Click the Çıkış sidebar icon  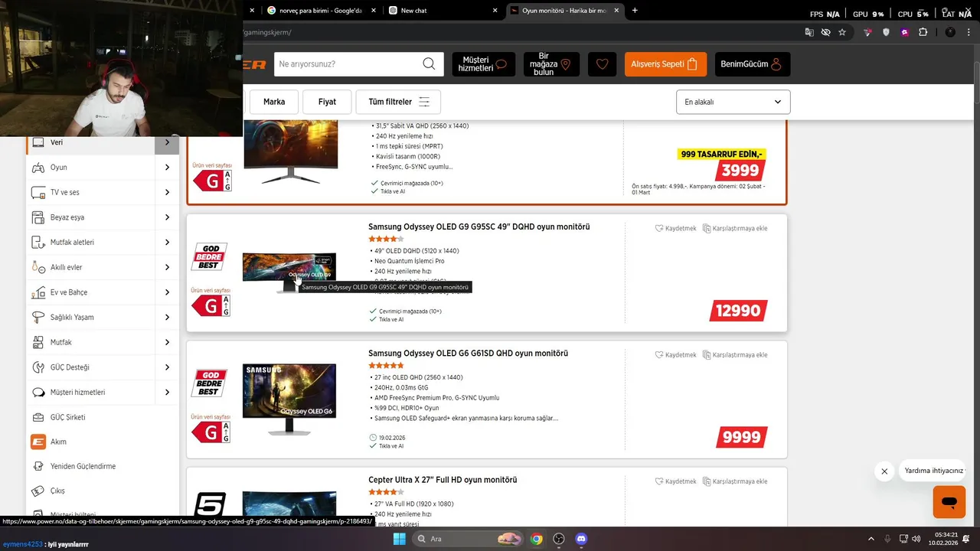[x=38, y=491]
